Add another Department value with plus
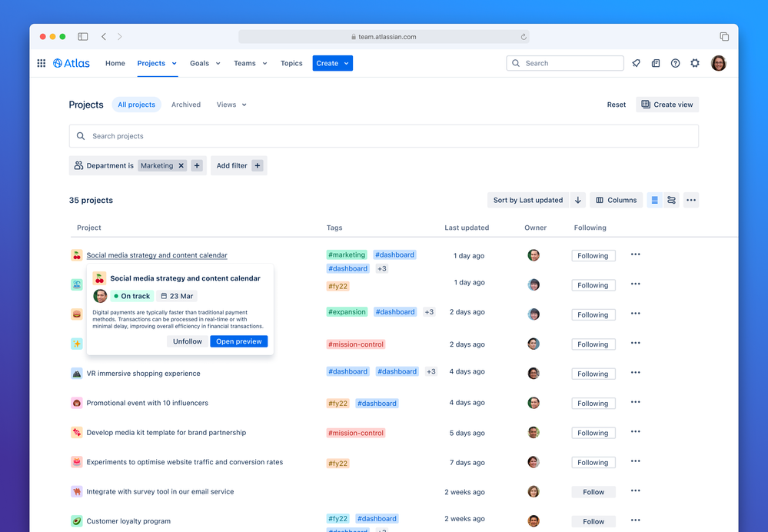 (x=197, y=165)
